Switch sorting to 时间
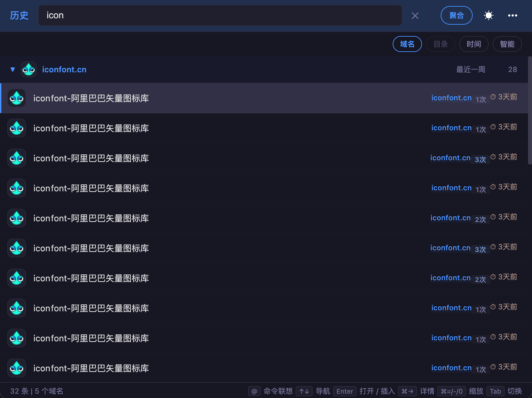This screenshot has height=398, width=532. pos(474,44)
